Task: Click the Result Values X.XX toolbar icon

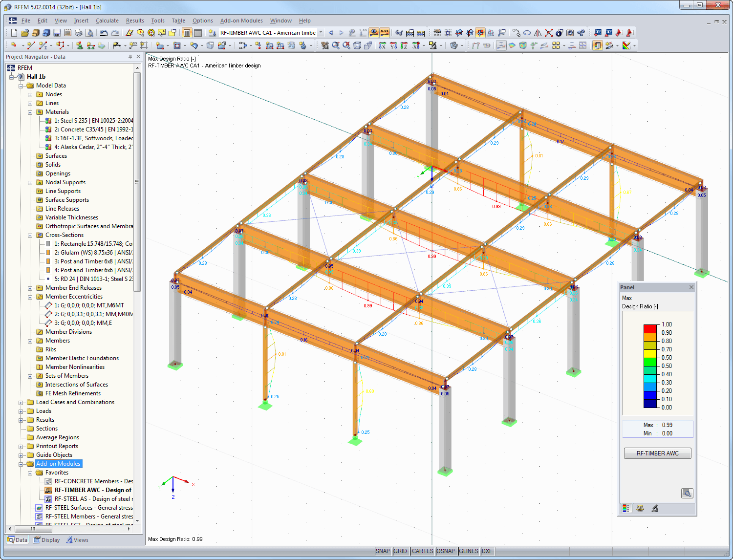Action: tap(384, 32)
